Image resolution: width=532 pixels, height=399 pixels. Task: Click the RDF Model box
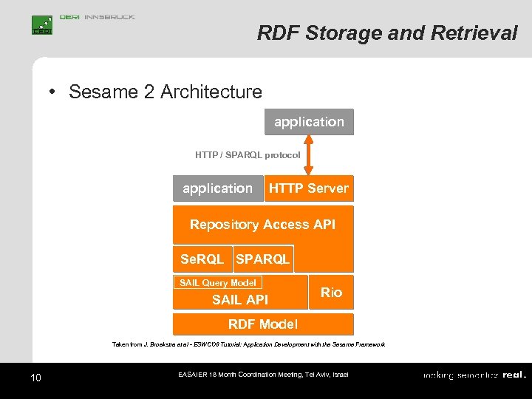(x=263, y=324)
